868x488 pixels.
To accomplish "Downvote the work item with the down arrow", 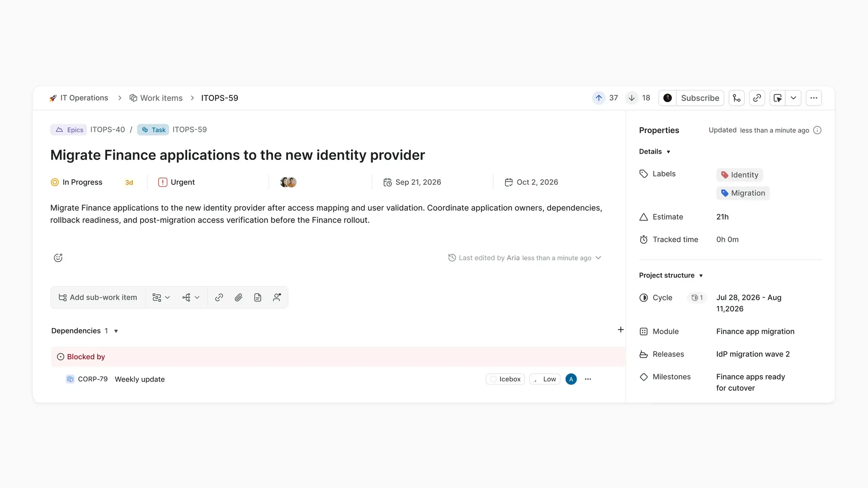I will (x=632, y=98).
